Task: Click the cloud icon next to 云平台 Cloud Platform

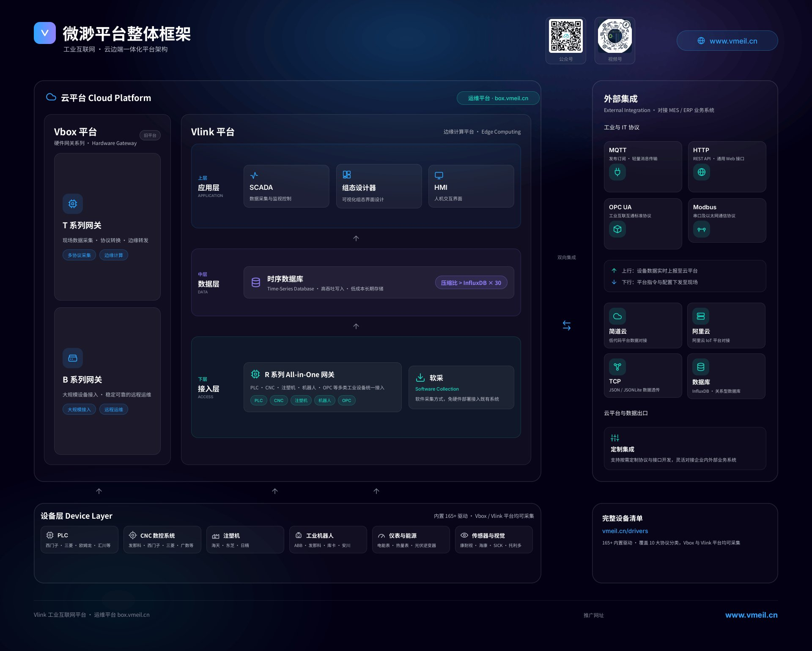Action: [x=51, y=97]
